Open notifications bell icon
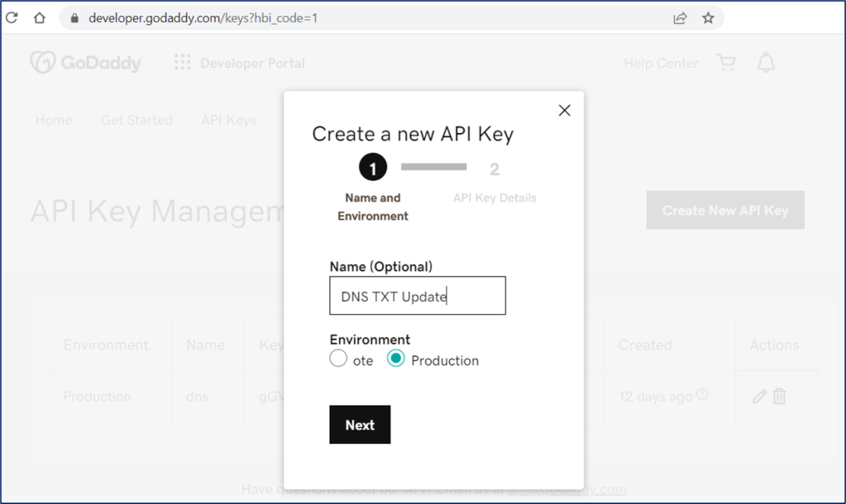846x504 pixels. coord(766,63)
